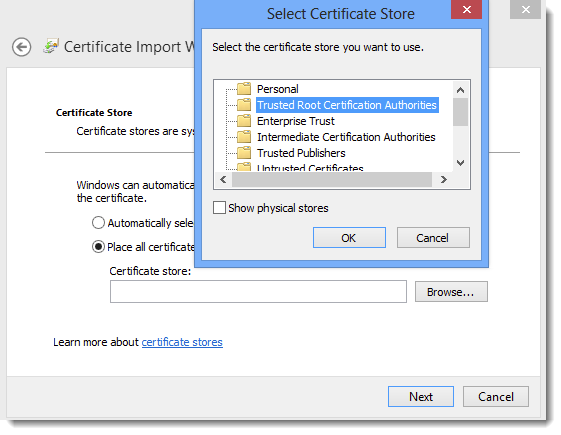
Task: Click the store list scroll up arrow
Action: (x=460, y=90)
